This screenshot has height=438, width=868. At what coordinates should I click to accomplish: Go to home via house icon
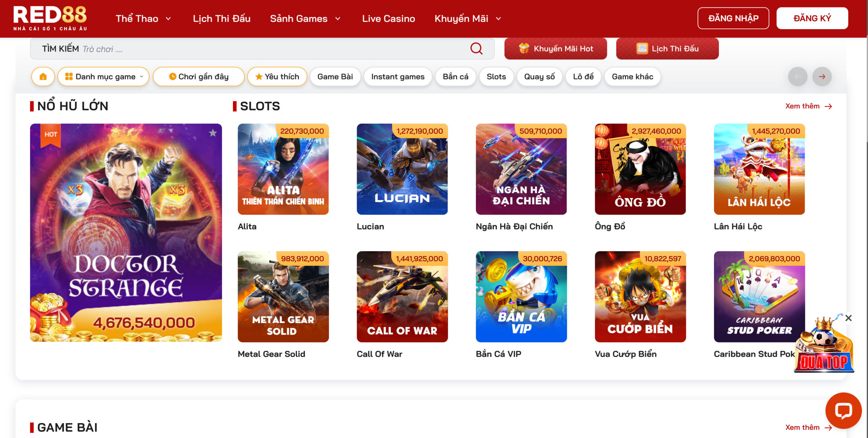pyautogui.click(x=43, y=77)
